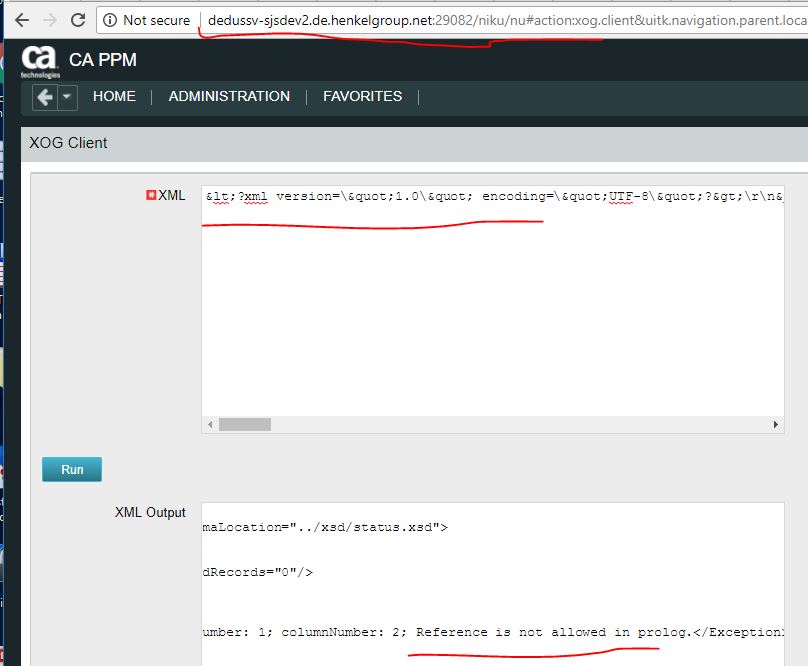Click the CA PPM product name text
This screenshot has width=808, height=666.
coord(103,60)
